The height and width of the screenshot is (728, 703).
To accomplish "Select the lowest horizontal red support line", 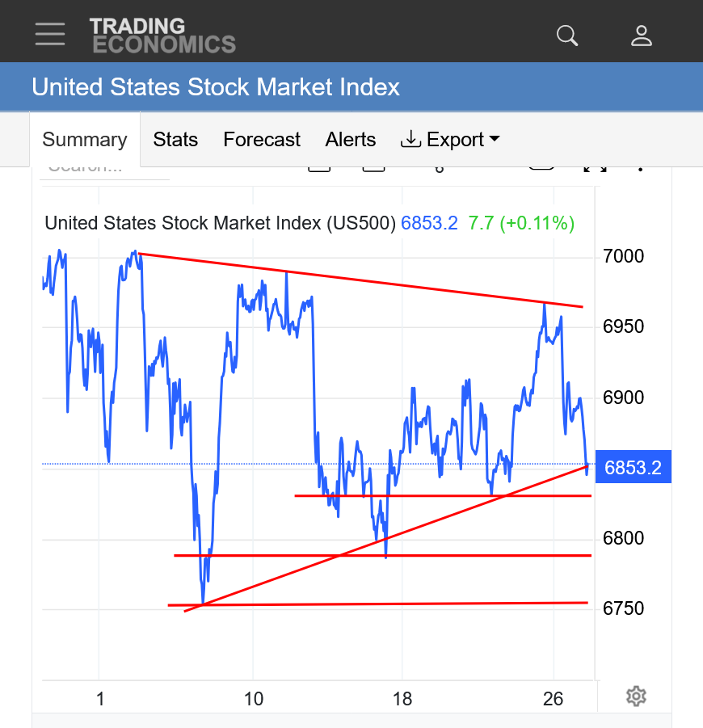I will click(380, 604).
